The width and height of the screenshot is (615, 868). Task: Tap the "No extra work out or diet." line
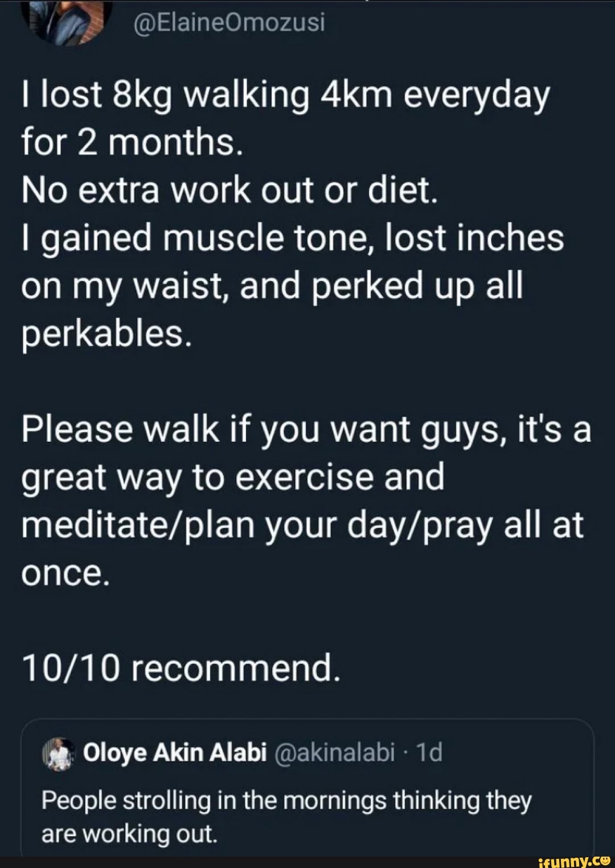(x=230, y=190)
